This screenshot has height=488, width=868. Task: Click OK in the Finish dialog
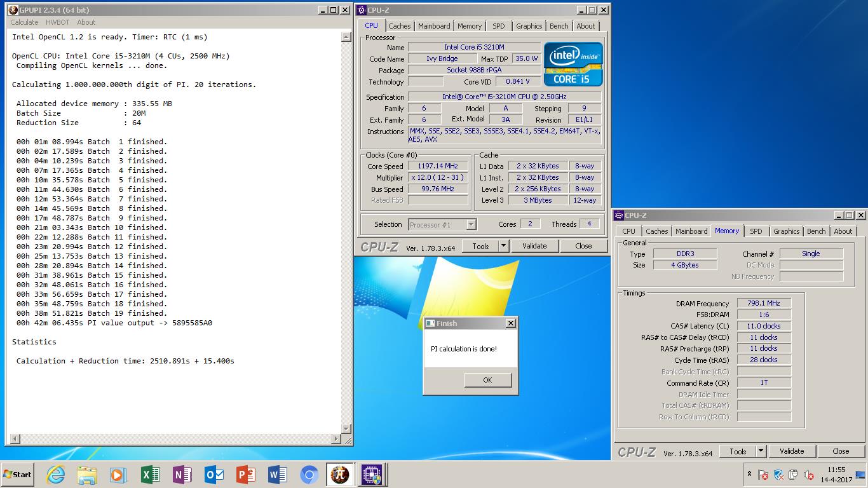click(x=487, y=380)
